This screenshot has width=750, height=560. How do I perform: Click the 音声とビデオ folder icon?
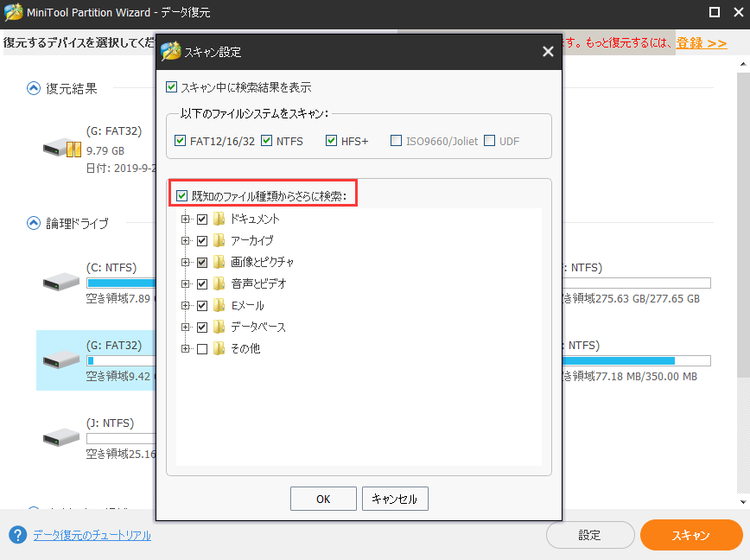(219, 283)
